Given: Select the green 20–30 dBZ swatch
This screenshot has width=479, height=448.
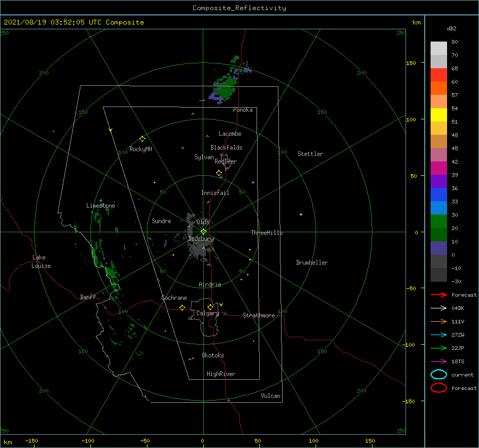Looking at the screenshot, I should [x=439, y=222].
